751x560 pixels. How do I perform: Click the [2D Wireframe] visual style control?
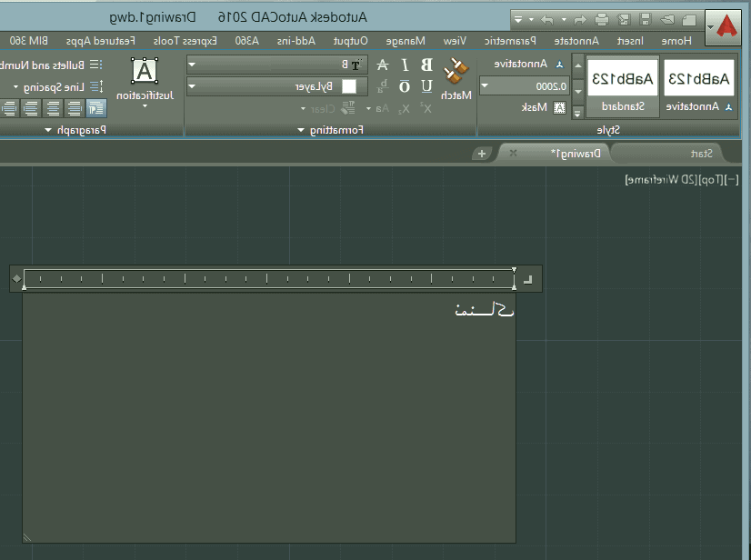(661, 180)
